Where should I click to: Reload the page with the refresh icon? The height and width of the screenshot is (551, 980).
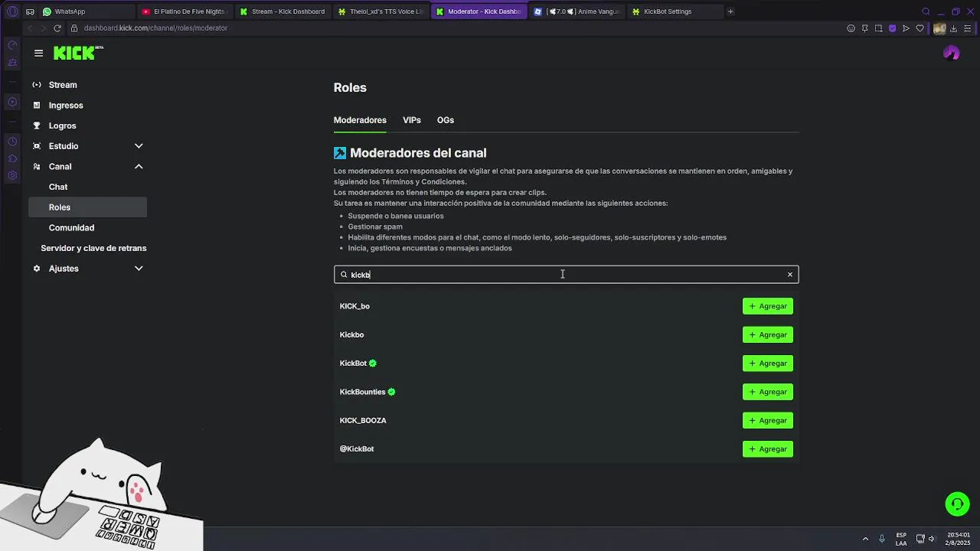coord(57,28)
